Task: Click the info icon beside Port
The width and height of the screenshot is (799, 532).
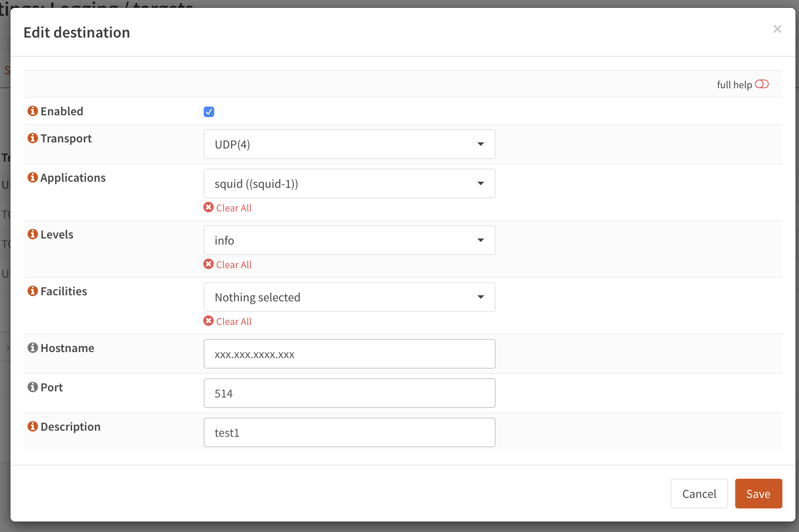Action: pyautogui.click(x=33, y=387)
